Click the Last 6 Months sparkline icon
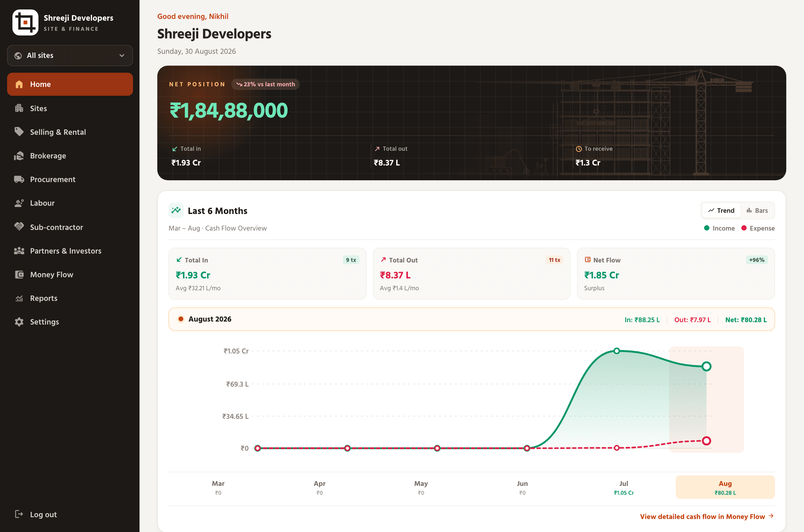Screen dimensions: 804x532 [x=176, y=210]
